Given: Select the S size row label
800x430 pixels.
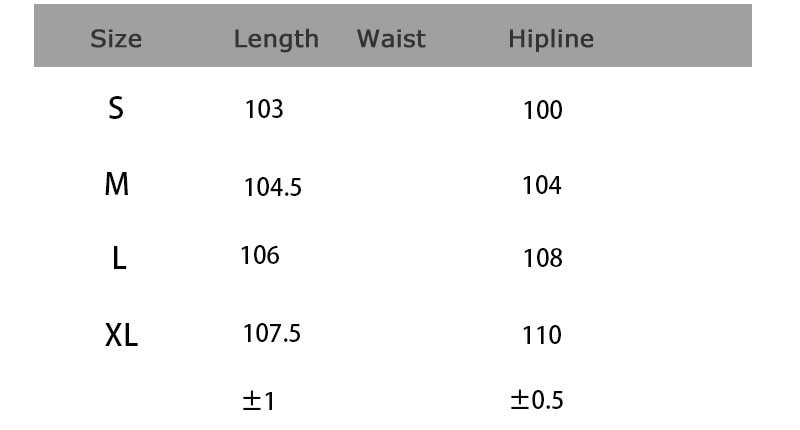Looking at the screenshot, I should pyautogui.click(x=116, y=108).
